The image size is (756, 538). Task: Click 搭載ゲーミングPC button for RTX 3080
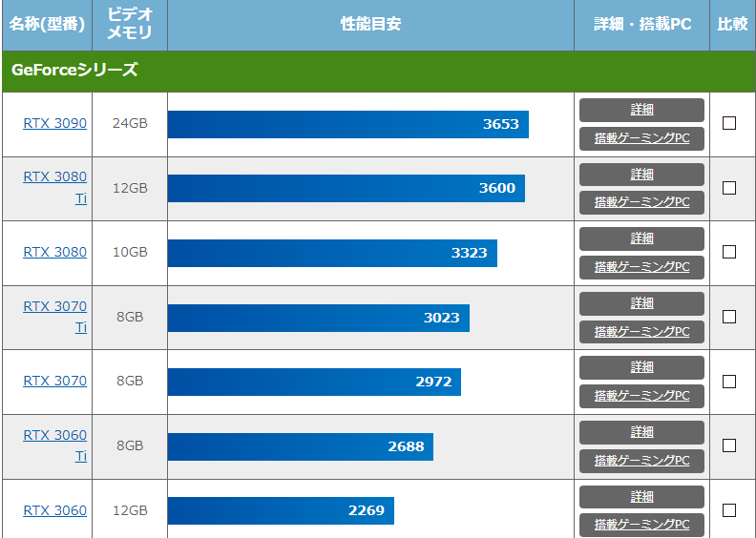point(641,267)
